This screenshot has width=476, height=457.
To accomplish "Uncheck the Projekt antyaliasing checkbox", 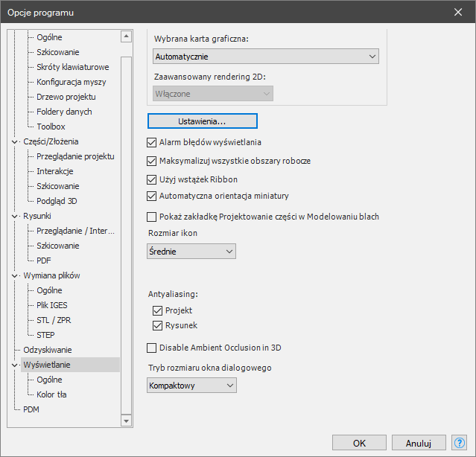I will point(157,310).
